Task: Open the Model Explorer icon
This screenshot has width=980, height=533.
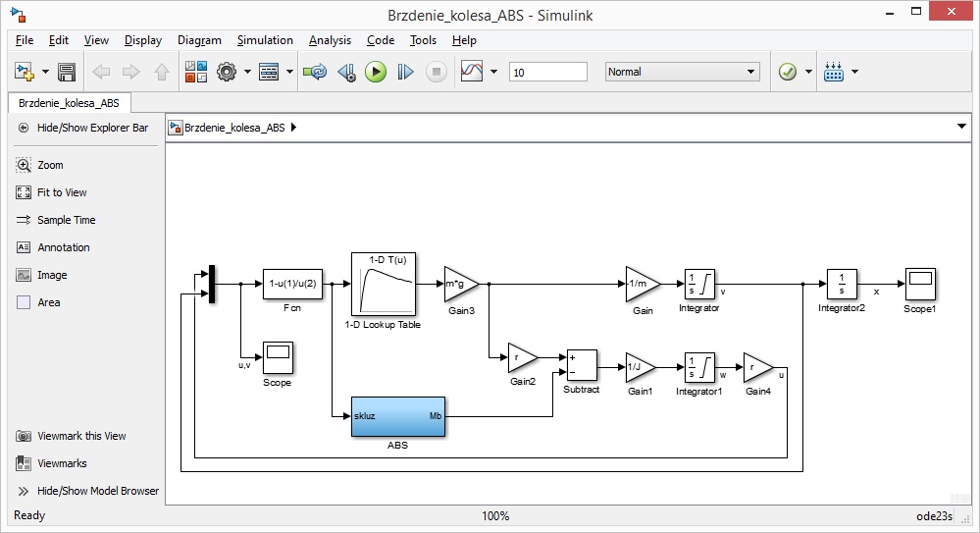Action: [269, 72]
